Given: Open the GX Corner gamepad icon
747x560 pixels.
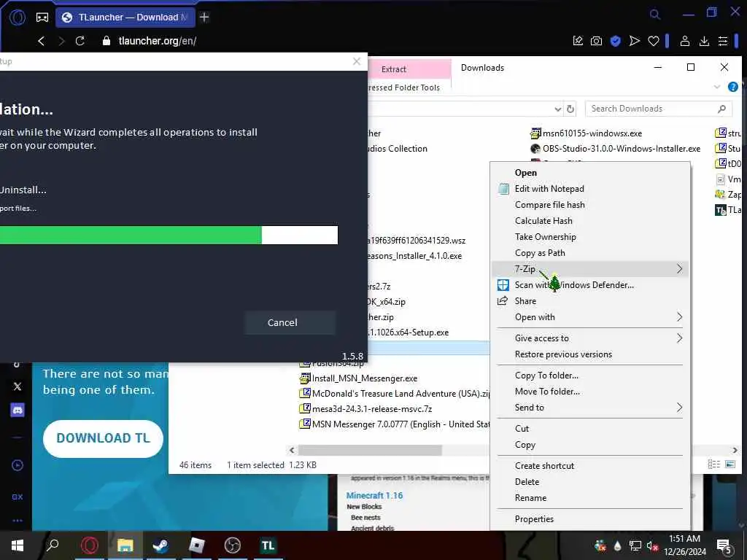Looking at the screenshot, I should tap(42, 17).
